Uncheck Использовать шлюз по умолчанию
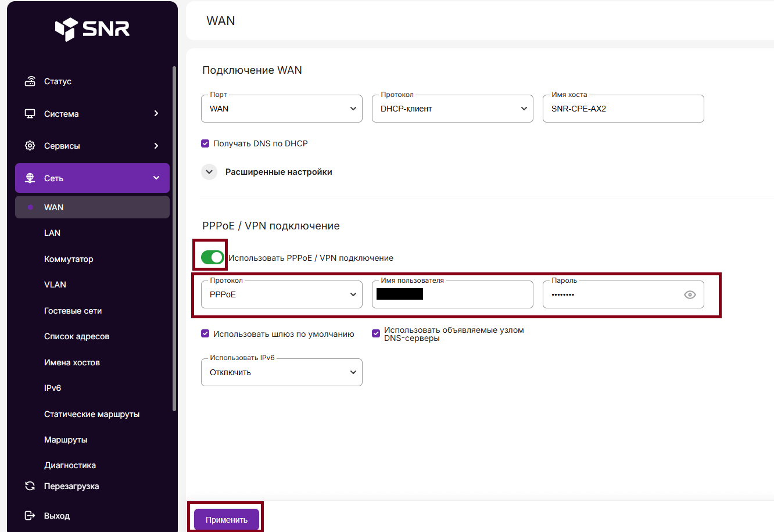The image size is (774, 532). pyautogui.click(x=205, y=334)
